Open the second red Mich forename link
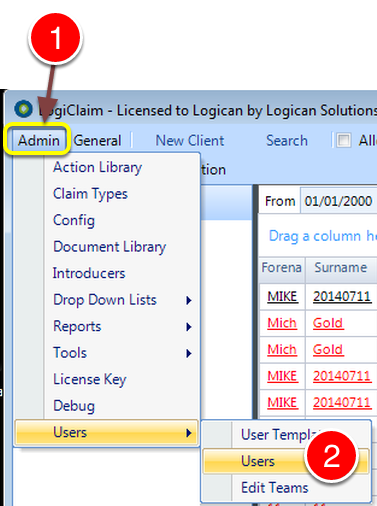The height and width of the screenshot is (506, 377). tap(282, 349)
